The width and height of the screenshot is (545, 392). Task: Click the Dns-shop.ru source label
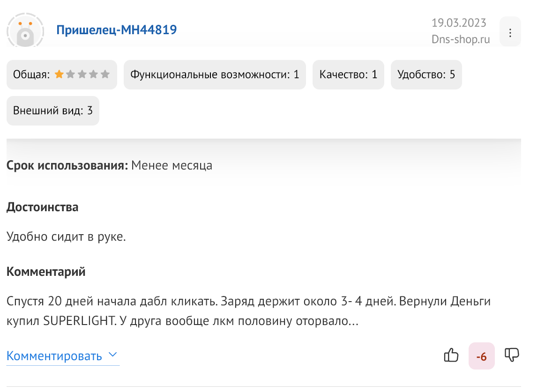coord(461,39)
